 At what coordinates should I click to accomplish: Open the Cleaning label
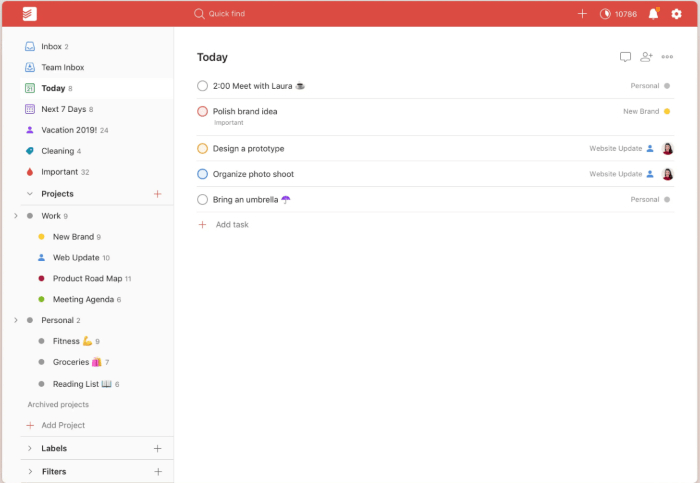[x=96, y=151]
